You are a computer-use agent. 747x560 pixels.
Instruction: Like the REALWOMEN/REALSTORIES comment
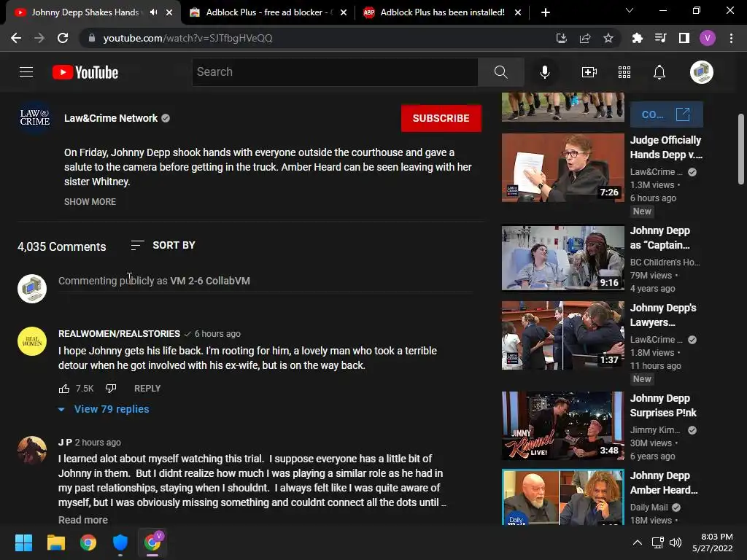[x=64, y=389]
